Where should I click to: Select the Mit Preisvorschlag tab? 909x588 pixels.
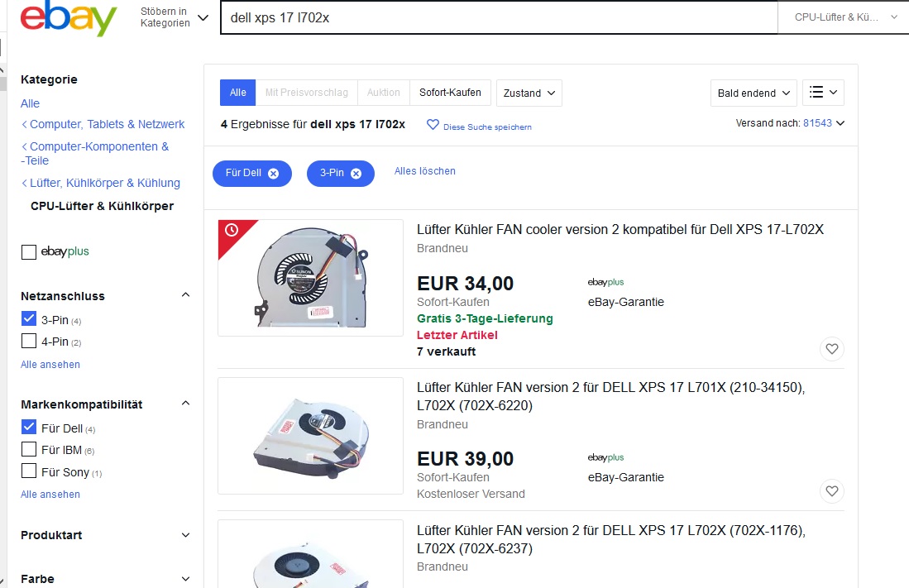point(307,93)
